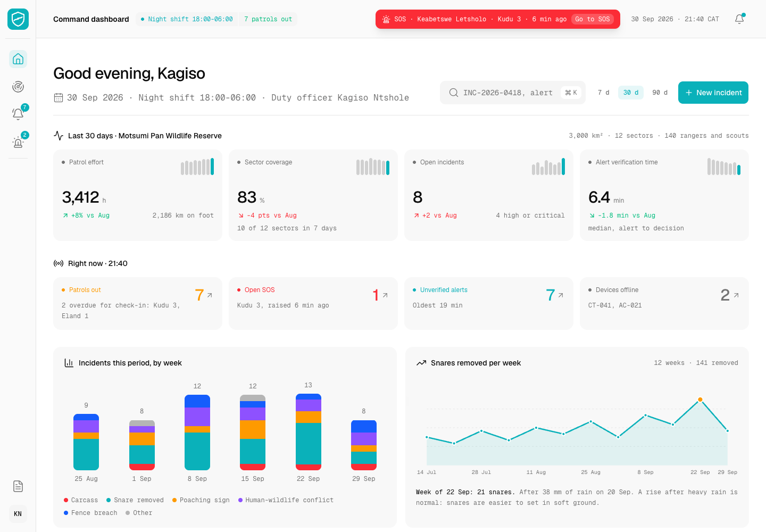Screen dimensions: 766x532
Task: Toggle the Poaching sign legend item
Action: click(201, 500)
